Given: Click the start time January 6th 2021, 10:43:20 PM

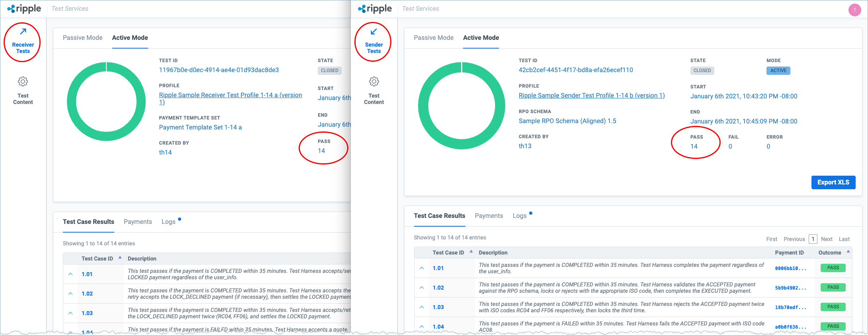Looking at the screenshot, I should 744,96.
